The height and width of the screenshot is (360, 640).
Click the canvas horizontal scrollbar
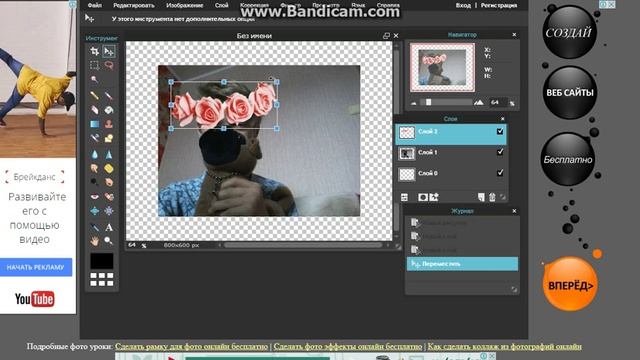(304, 245)
